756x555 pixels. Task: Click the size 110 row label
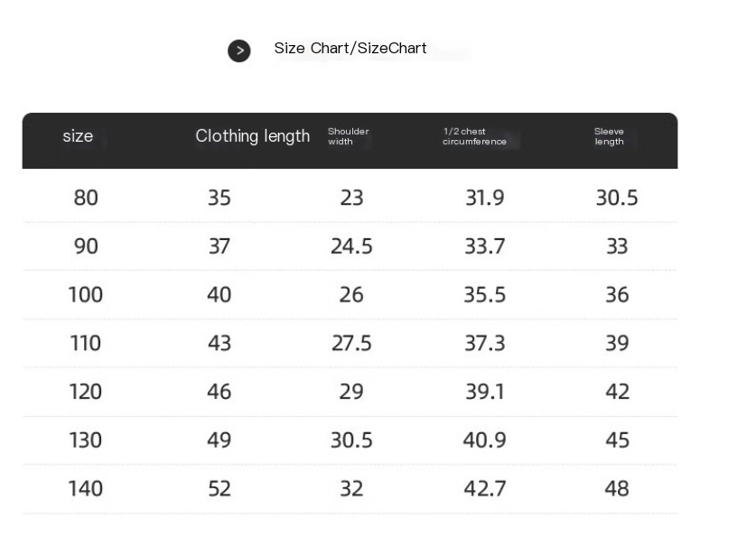click(86, 344)
